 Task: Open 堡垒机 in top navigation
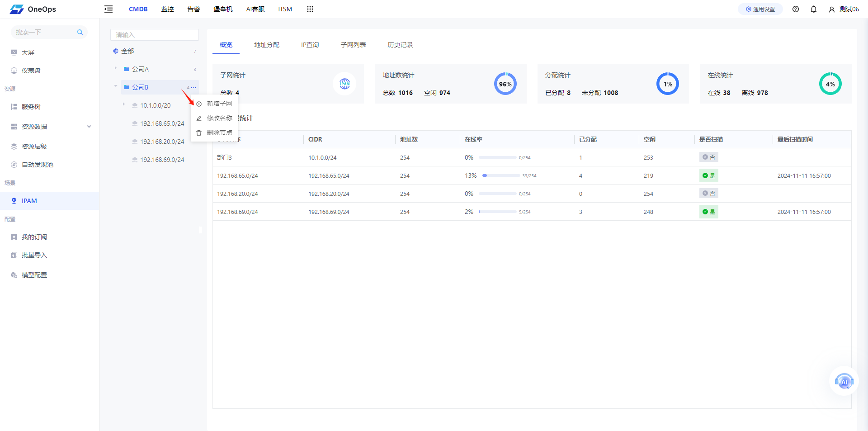click(223, 9)
